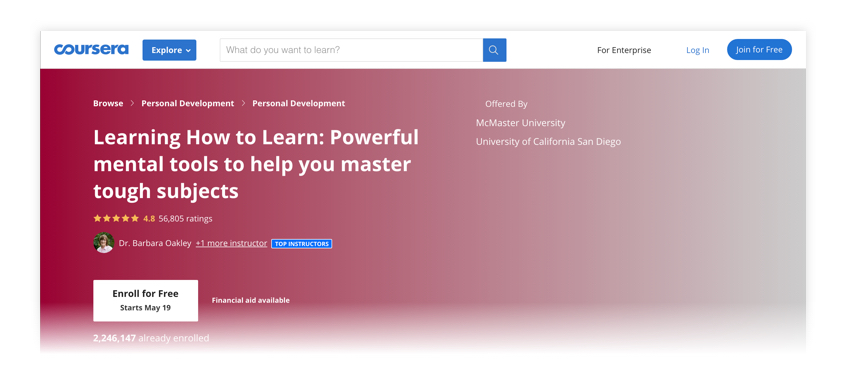Image resolution: width=845 pixels, height=365 pixels.
Task: Open the For Enterprise link
Action: point(624,50)
